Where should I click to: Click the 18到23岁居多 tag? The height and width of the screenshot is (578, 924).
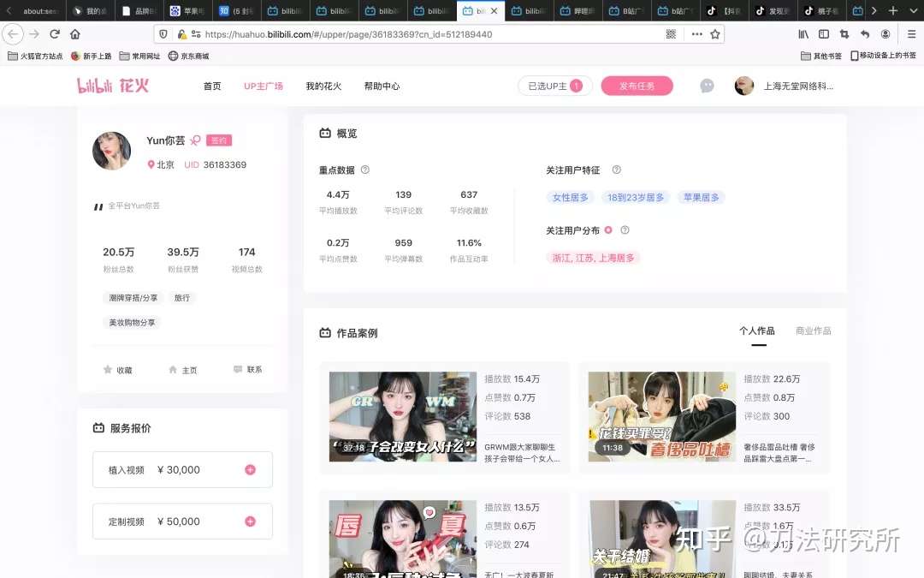coord(636,198)
